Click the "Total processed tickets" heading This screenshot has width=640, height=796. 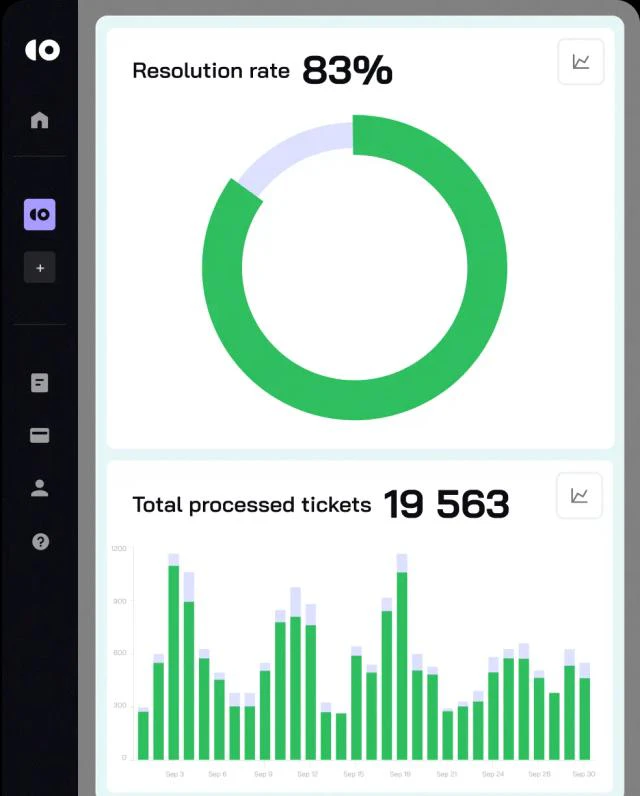pyautogui.click(x=252, y=505)
